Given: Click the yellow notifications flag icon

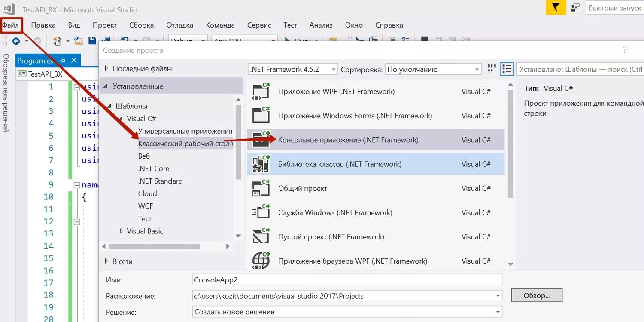Looking at the screenshot, I should 556,8.
